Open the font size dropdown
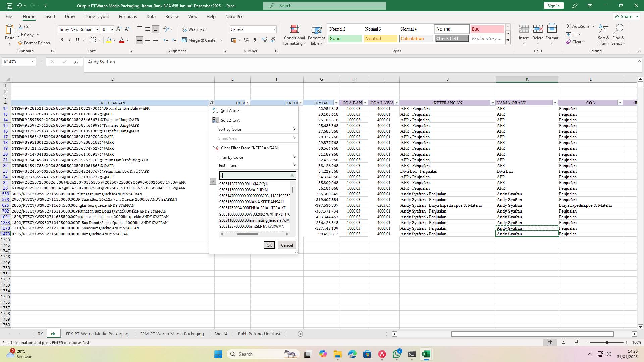 (x=112, y=29)
